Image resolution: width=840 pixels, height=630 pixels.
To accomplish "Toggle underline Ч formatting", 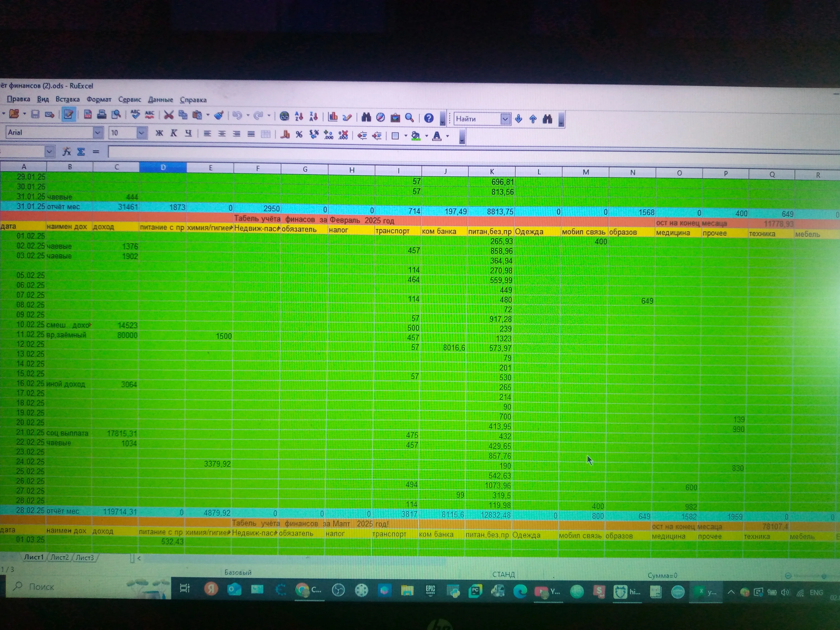I will [188, 133].
